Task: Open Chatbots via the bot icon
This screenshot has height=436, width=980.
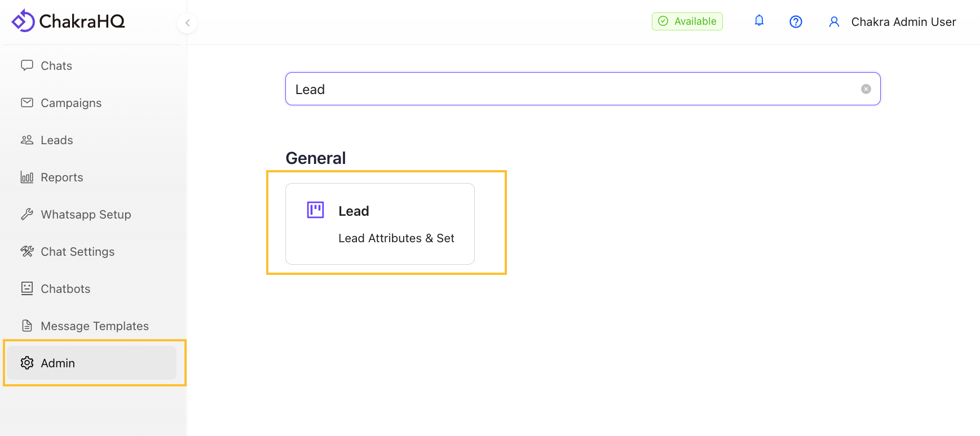Action: [27, 288]
